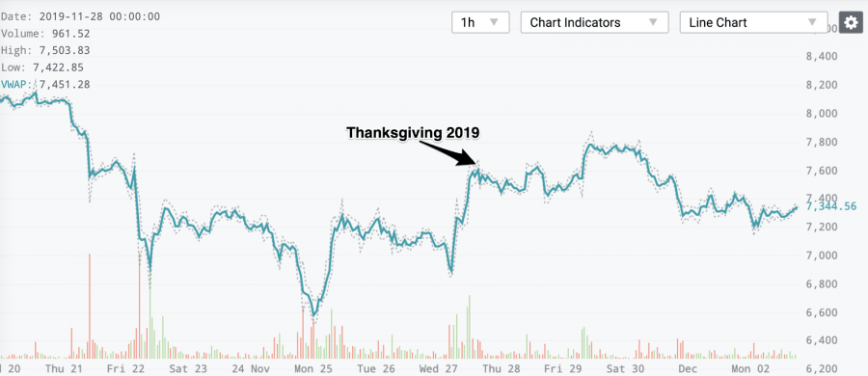Click the black annotation arrow tip
This screenshot has width=868, height=376.
(473, 162)
